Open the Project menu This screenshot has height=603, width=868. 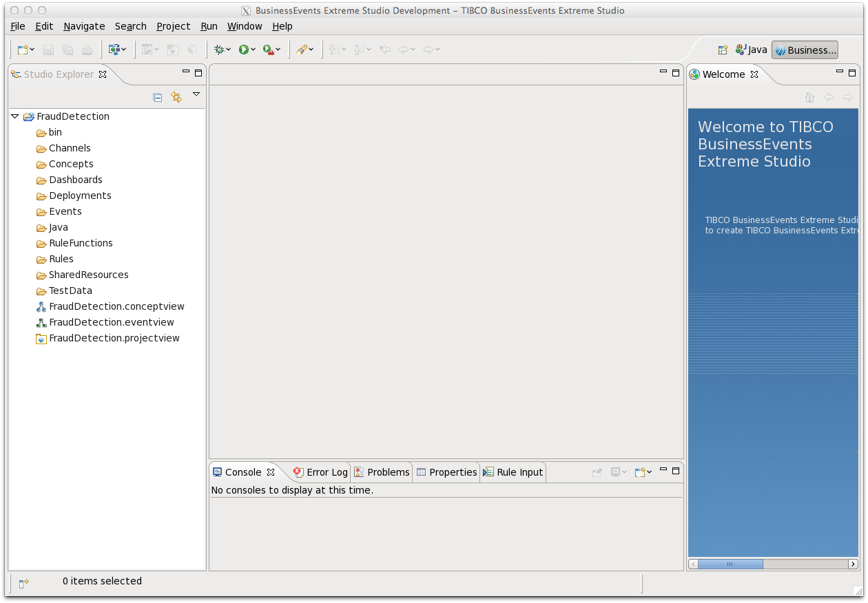pos(173,26)
